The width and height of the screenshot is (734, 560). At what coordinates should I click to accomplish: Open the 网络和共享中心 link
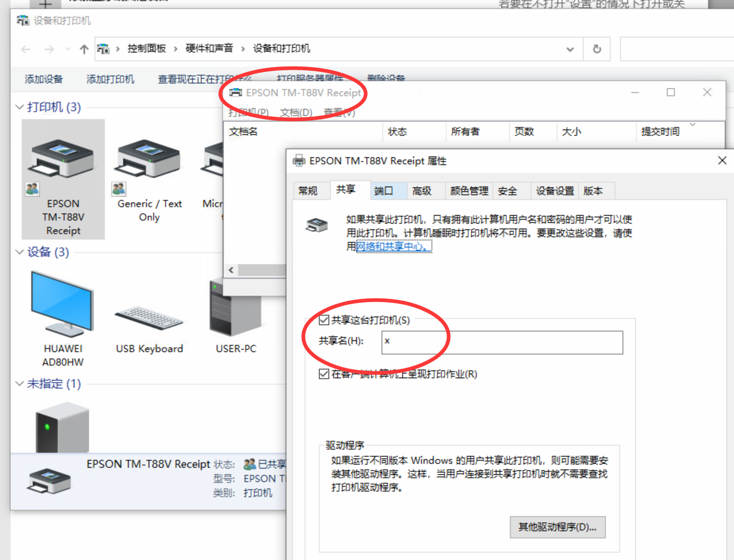pyautogui.click(x=394, y=246)
